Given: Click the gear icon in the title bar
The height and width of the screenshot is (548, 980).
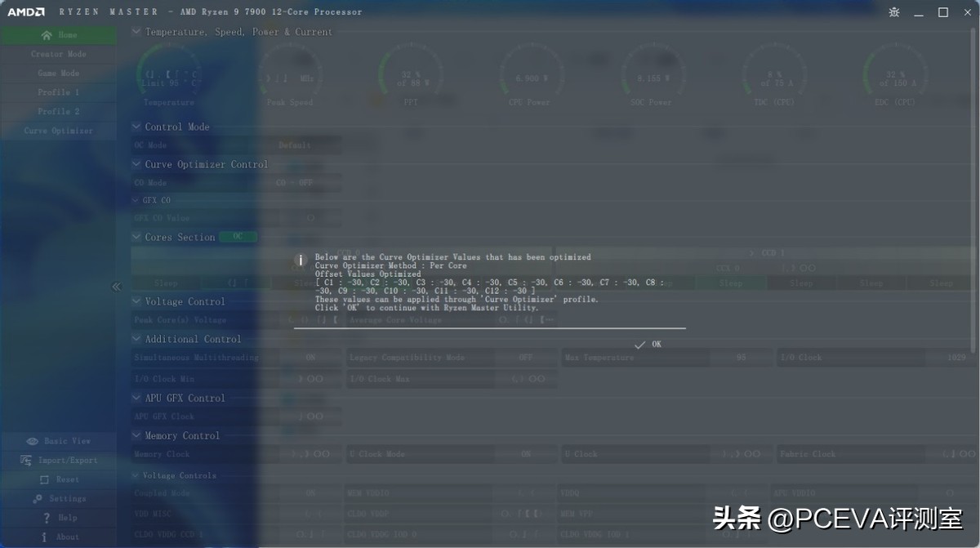Looking at the screenshot, I should 893,12.
